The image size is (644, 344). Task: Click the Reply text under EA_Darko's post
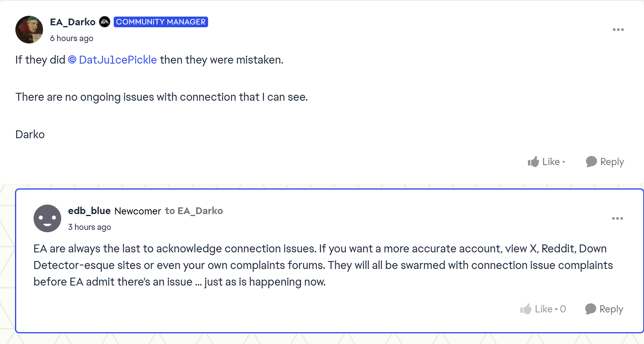[x=612, y=162]
